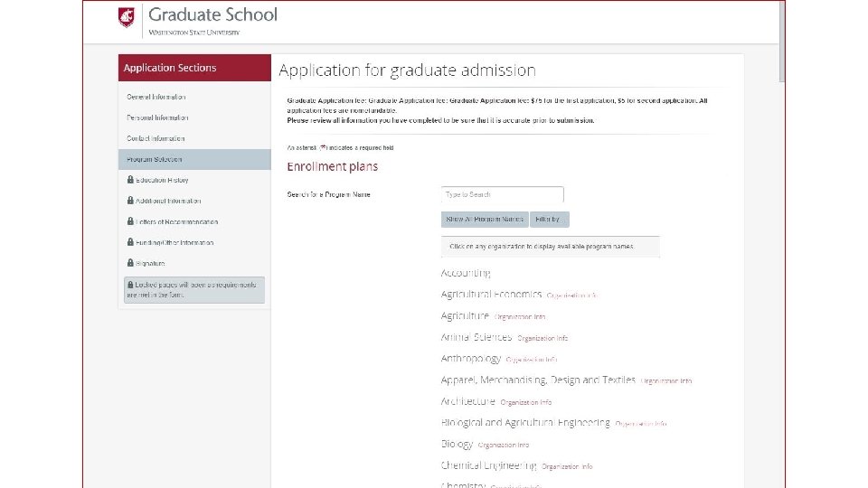Click the lock icon beside Signature

[x=130, y=263]
